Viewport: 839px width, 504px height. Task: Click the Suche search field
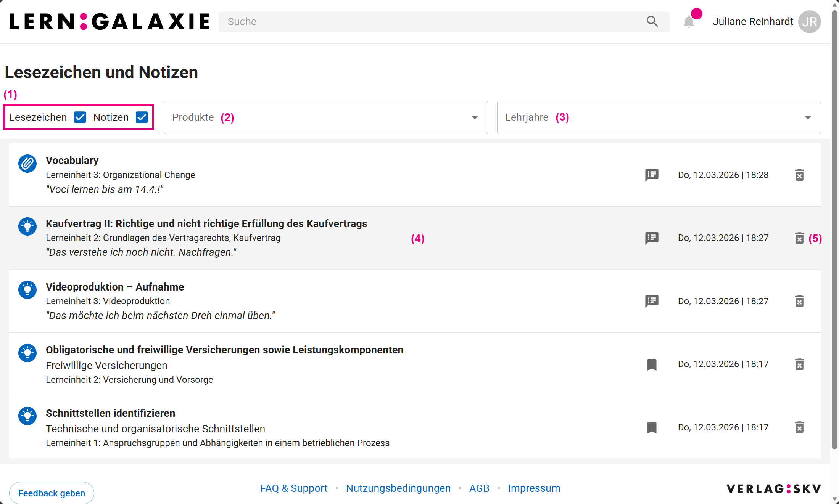(431, 22)
